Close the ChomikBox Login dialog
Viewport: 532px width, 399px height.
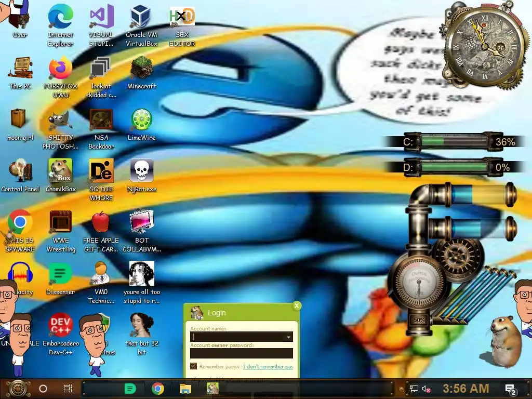(x=297, y=305)
